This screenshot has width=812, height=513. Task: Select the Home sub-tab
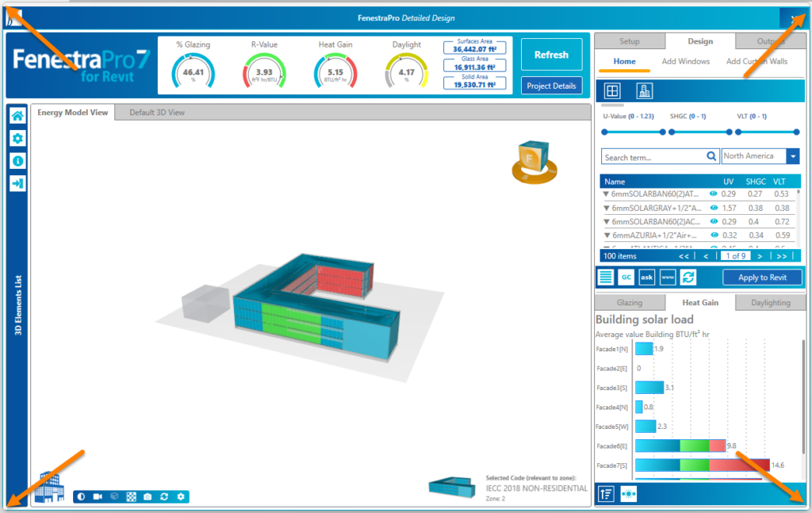tap(624, 62)
